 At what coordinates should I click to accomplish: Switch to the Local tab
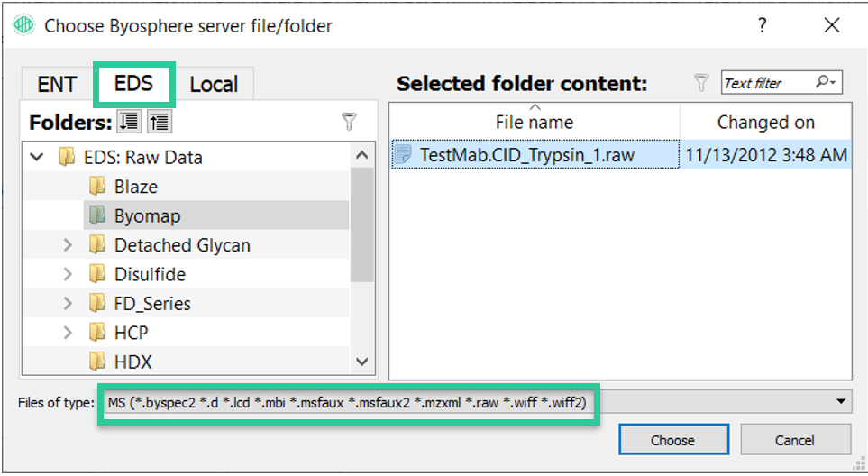tap(214, 84)
